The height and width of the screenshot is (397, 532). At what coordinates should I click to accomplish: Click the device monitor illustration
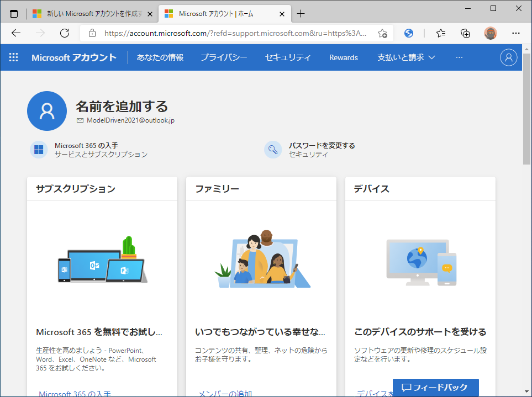(421, 262)
